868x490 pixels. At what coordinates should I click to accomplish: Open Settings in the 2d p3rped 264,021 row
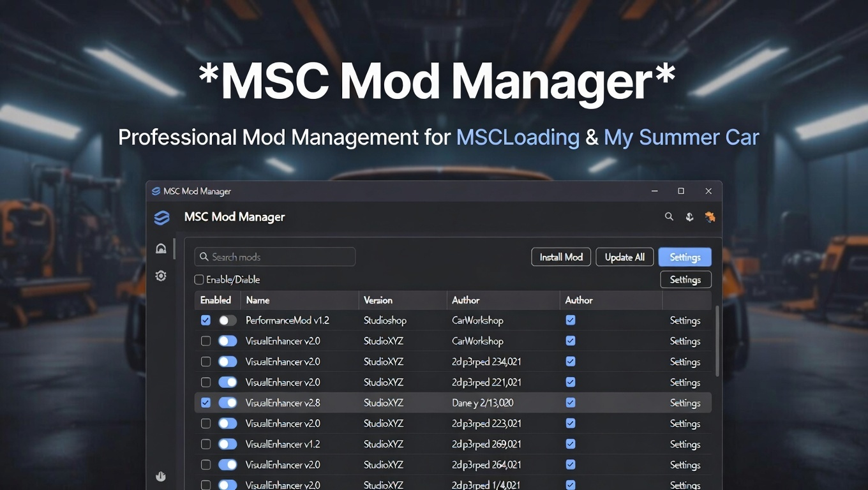(x=685, y=465)
